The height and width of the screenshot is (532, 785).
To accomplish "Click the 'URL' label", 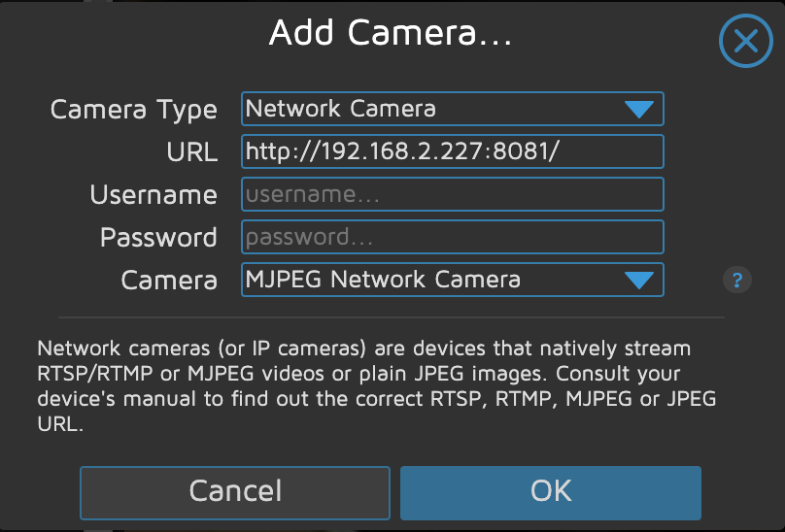I will point(191,152).
